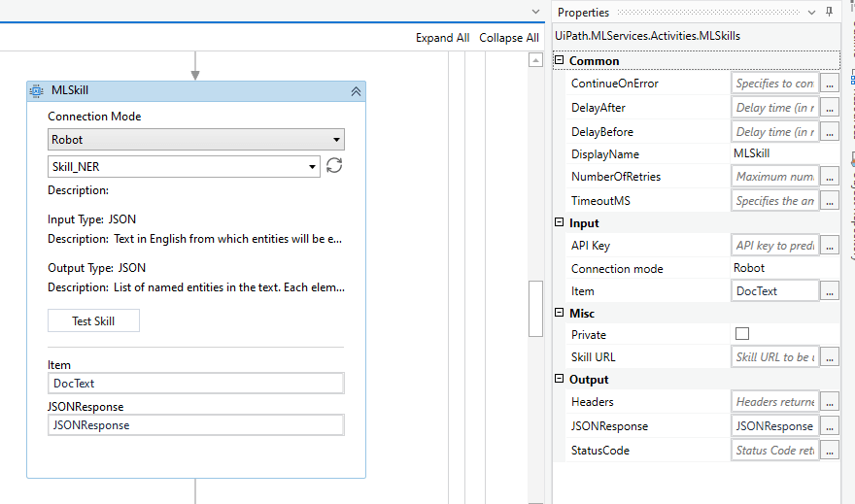Viewport: 855px width, 504px height.
Task: Open expression editor for DelayBefore
Action: pos(830,132)
